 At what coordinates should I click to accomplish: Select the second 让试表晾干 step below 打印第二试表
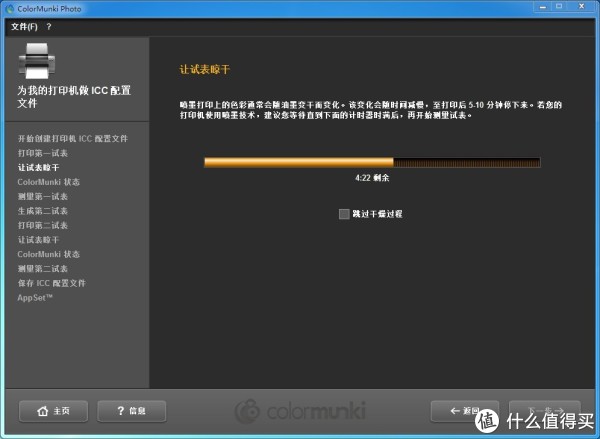[38, 240]
